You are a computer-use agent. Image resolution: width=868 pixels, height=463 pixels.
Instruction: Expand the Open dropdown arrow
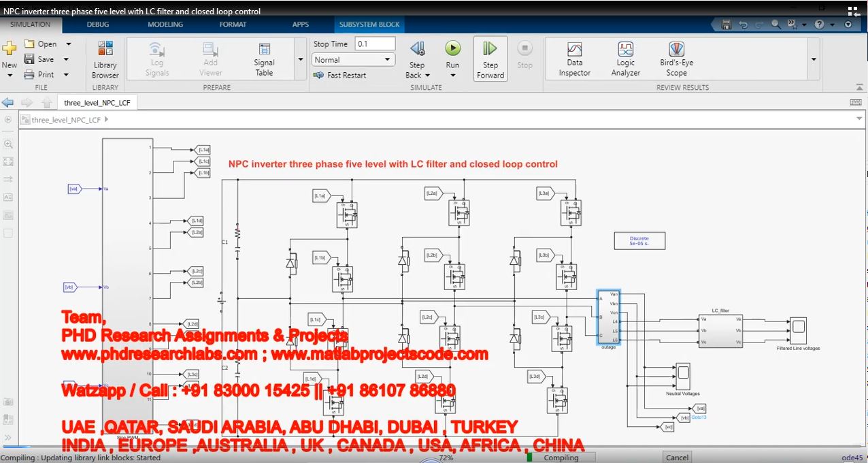[68, 44]
